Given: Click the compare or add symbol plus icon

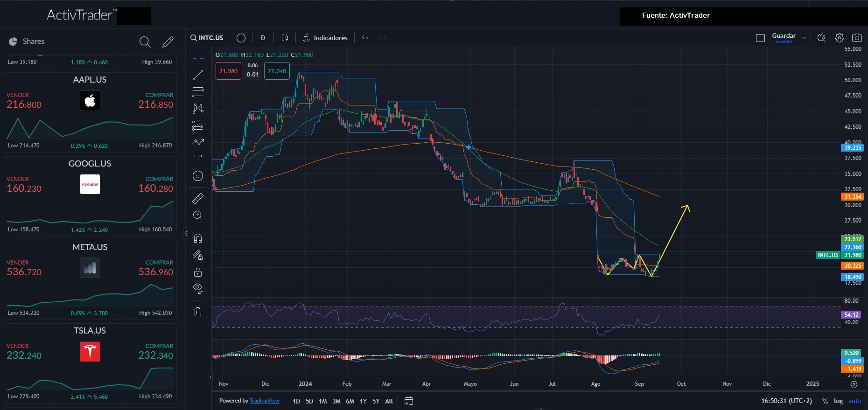Looking at the screenshot, I should coord(241,38).
